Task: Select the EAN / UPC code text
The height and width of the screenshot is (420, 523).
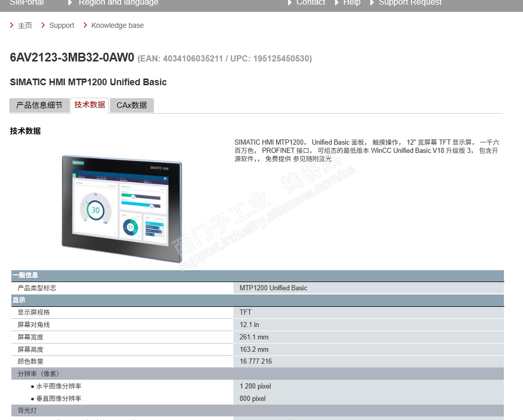Action: pos(225,59)
